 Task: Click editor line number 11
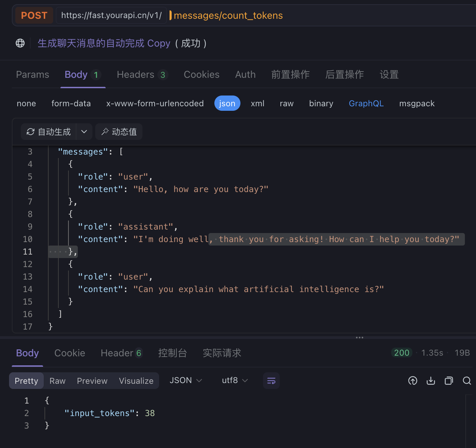pyautogui.click(x=27, y=252)
